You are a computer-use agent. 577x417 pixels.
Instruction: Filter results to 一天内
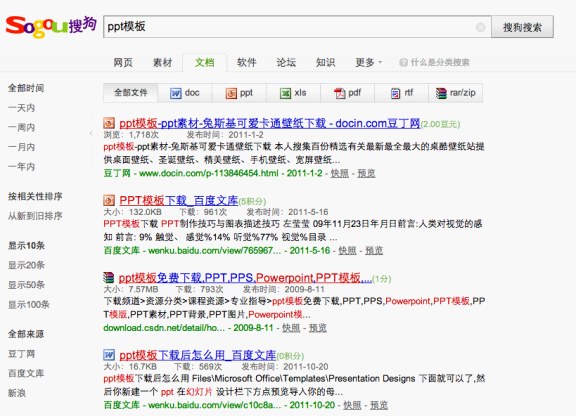tap(21, 108)
